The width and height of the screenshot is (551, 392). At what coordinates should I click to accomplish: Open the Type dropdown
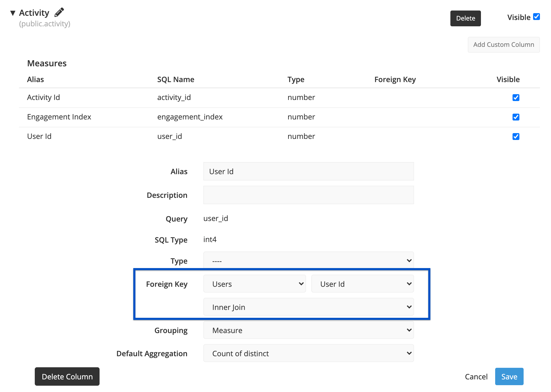[308, 260]
